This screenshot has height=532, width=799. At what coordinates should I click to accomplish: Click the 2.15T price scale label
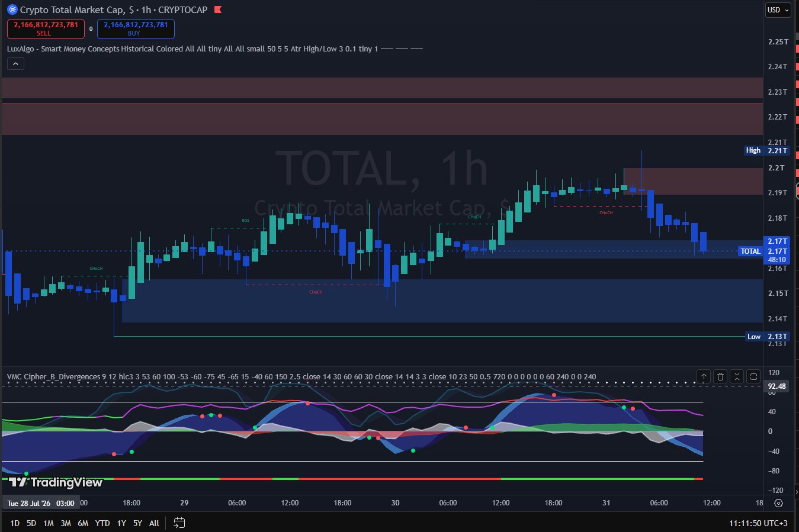point(778,294)
